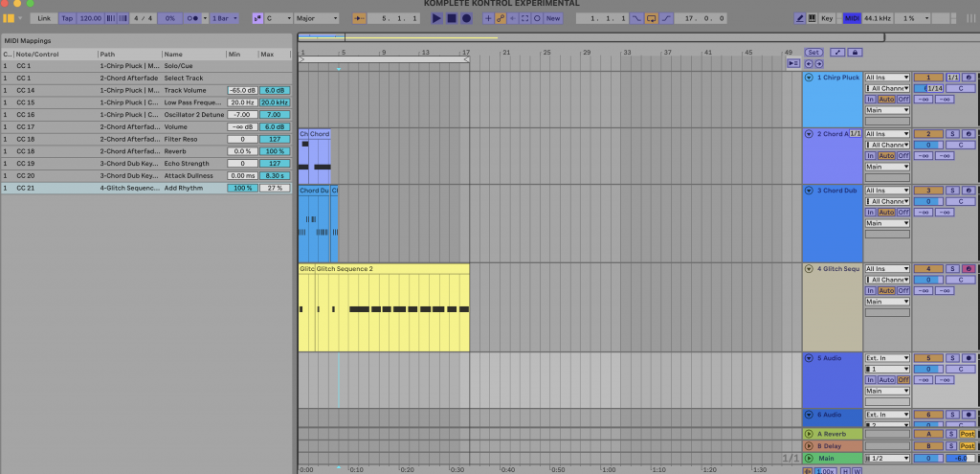The height and width of the screenshot is (474, 980).
Task: Adjust track 3 Chord Dub volume slider
Action: [x=927, y=202]
